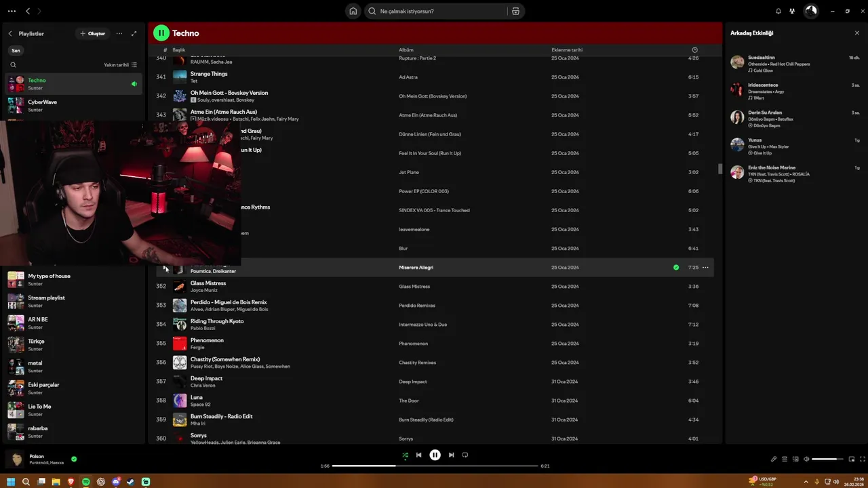Seek using the track progress bar

click(x=435, y=466)
